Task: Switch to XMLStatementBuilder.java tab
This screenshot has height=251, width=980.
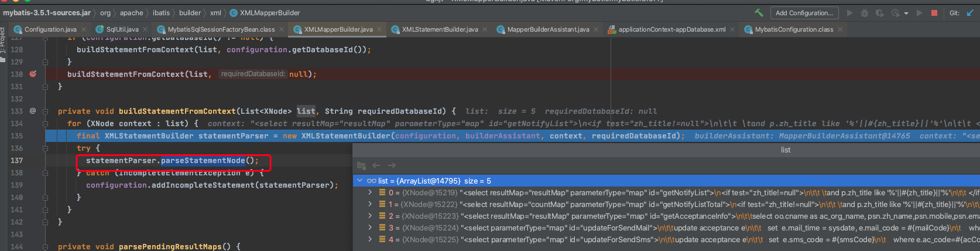Action: (440, 29)
